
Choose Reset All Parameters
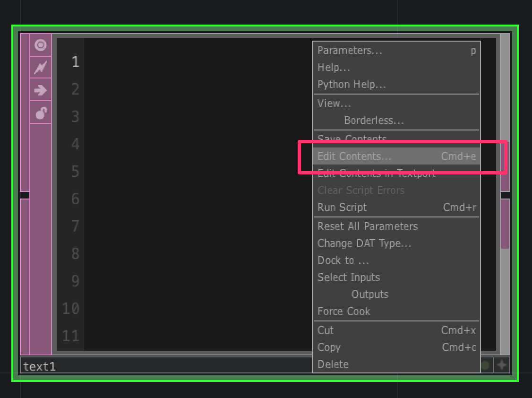(x=396, y=226)
